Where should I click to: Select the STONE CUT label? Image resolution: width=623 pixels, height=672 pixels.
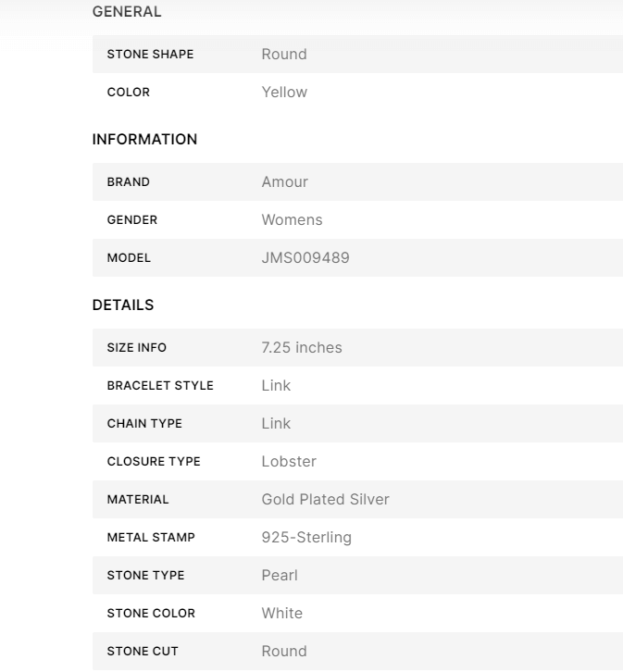click(143, 652)
